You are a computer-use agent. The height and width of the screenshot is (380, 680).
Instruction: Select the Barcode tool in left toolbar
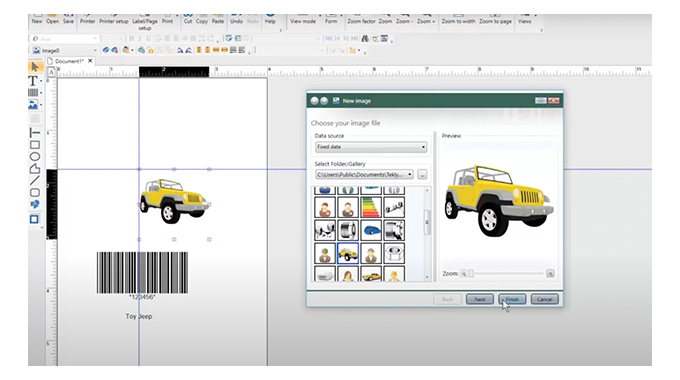pyautogui.click(x=33, y=92)
